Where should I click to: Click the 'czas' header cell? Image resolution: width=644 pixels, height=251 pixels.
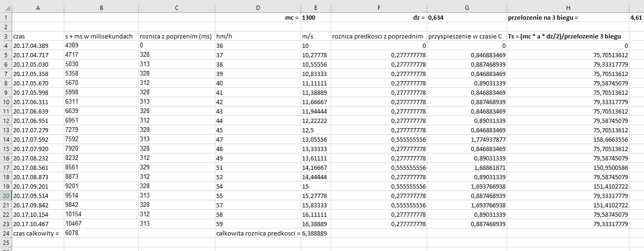38,36
